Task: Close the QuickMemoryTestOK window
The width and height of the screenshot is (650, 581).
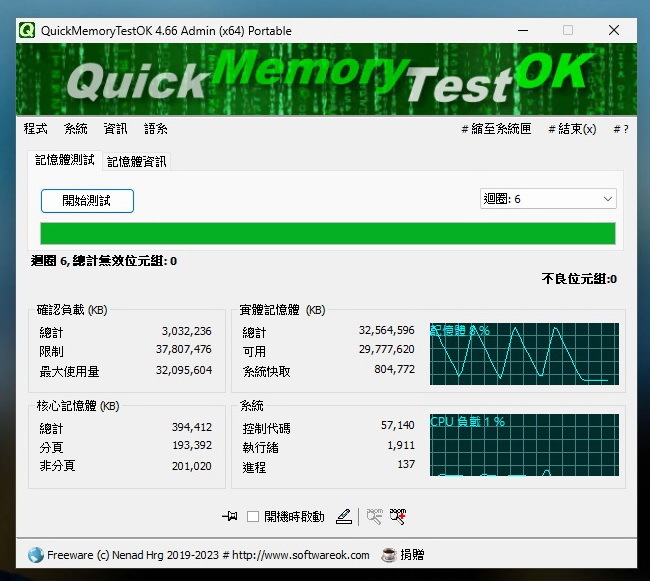Action: [614, 30]
